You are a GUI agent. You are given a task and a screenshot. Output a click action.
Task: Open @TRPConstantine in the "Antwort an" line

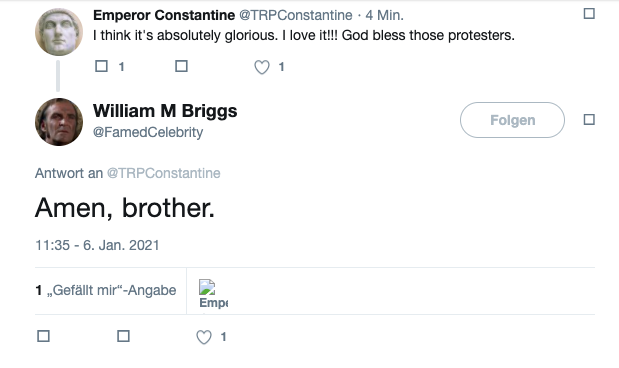[x=163, y=173]
